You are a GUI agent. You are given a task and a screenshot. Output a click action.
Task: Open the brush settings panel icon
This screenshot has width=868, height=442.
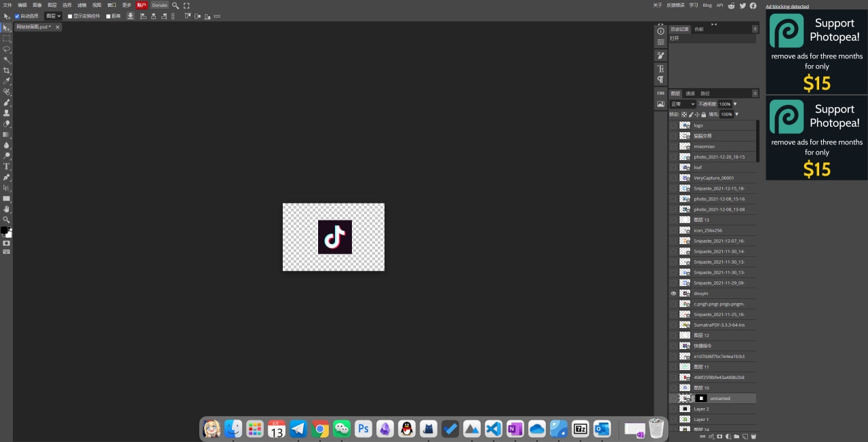(660, 55)
